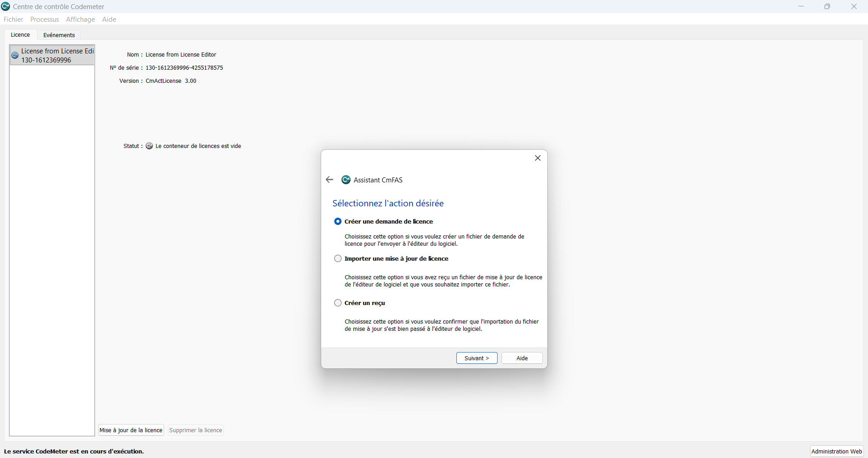868x458 pixels.
Task: Click the CodeMeter icon in the title bar
Action: tap(5, 6)
